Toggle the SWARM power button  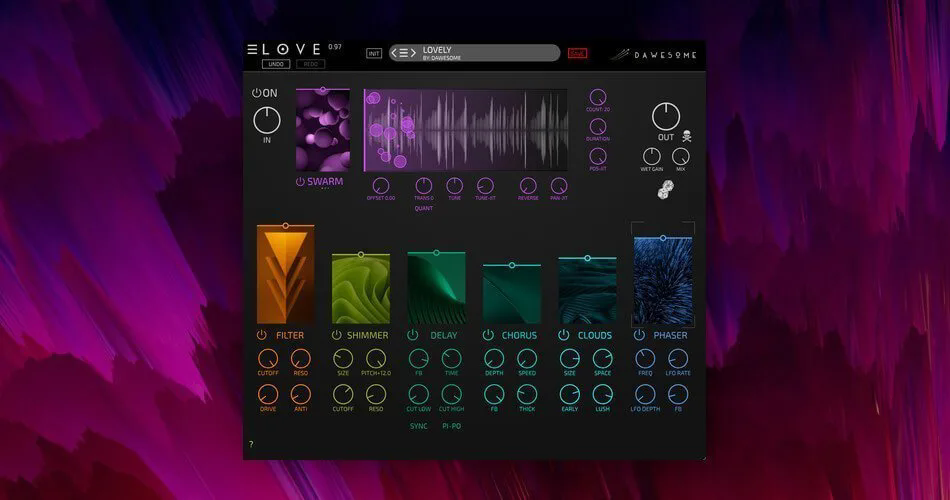click(300, 181)
